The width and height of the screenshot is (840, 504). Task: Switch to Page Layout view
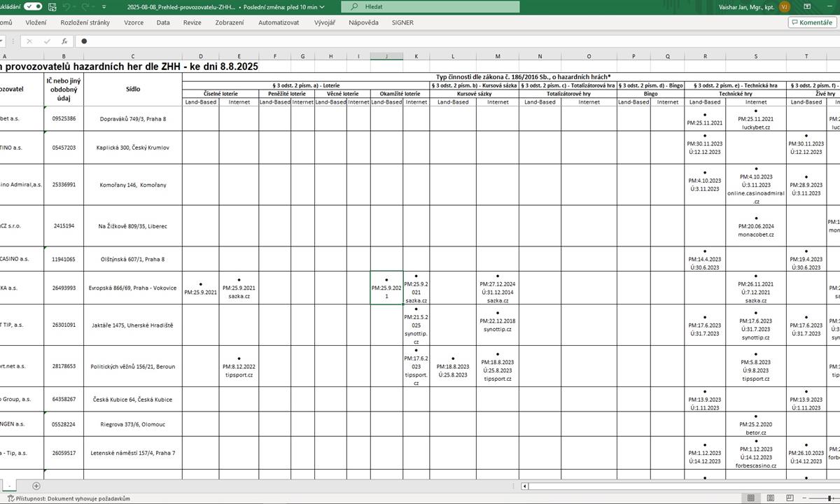tap(770, 498)
